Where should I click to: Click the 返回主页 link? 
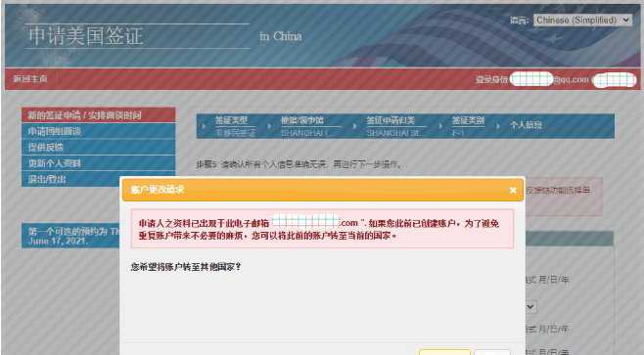pos(30,79)
